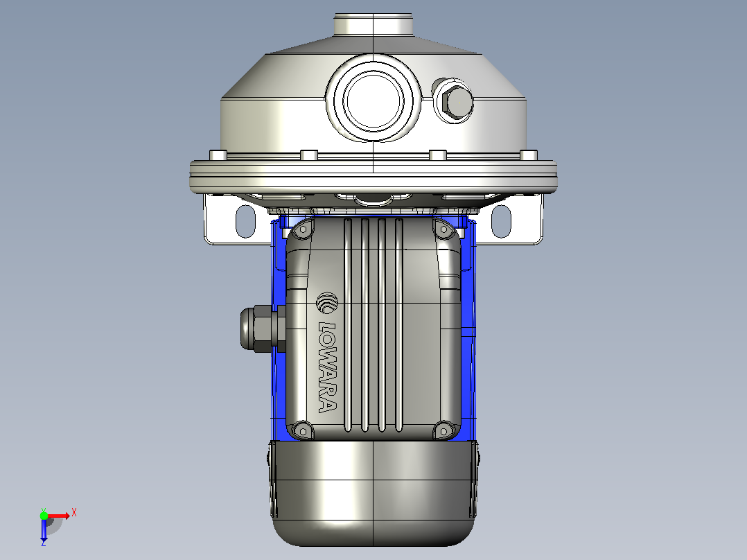Select the cable gland beside the terminal box
This screenshot has height=560, width=747.
tap(263, 329)
